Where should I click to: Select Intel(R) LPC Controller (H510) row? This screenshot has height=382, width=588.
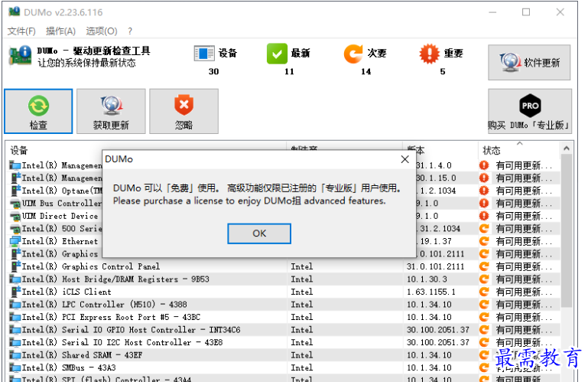click(x=284, y=305)
